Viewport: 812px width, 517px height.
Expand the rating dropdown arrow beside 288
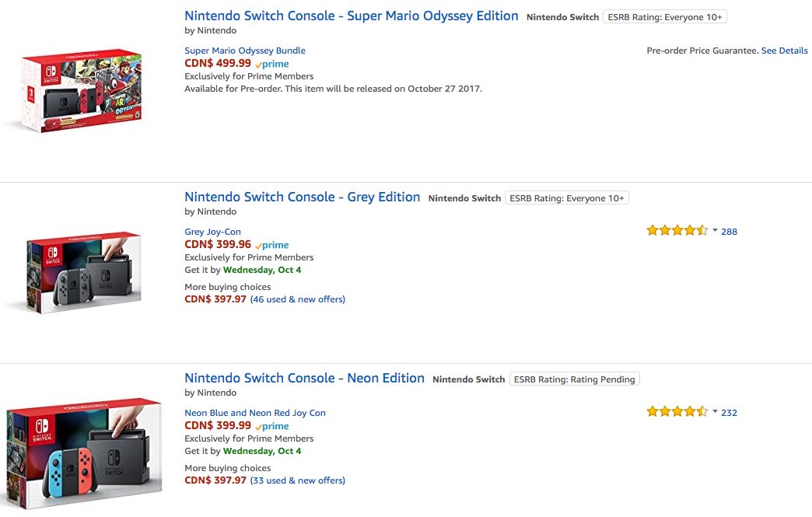[x=715, y=230]
